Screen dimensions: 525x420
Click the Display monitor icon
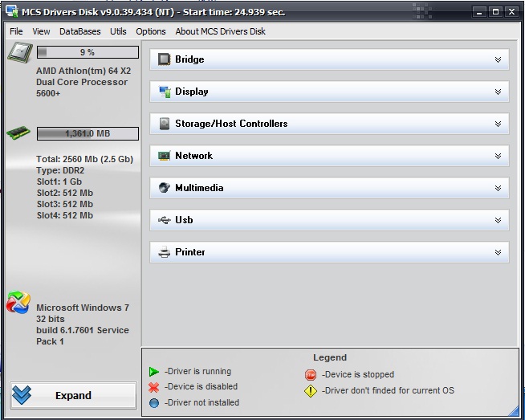165,92
